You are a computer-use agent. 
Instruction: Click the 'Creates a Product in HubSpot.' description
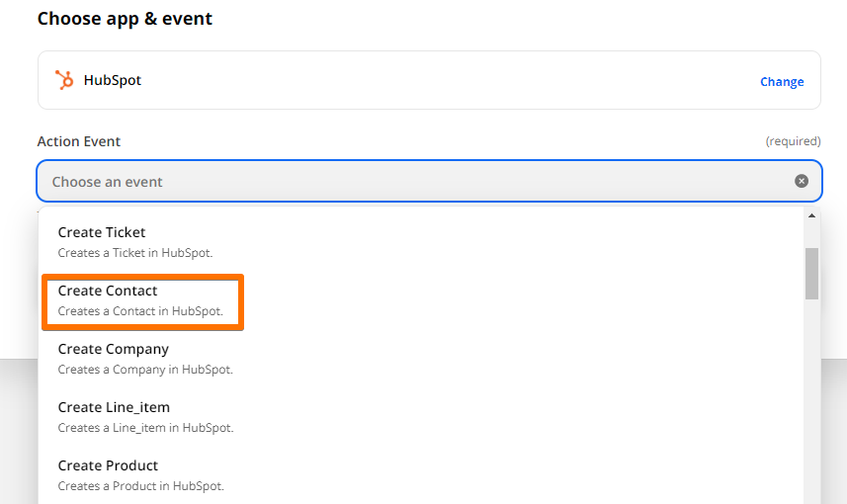click(141, 486)
